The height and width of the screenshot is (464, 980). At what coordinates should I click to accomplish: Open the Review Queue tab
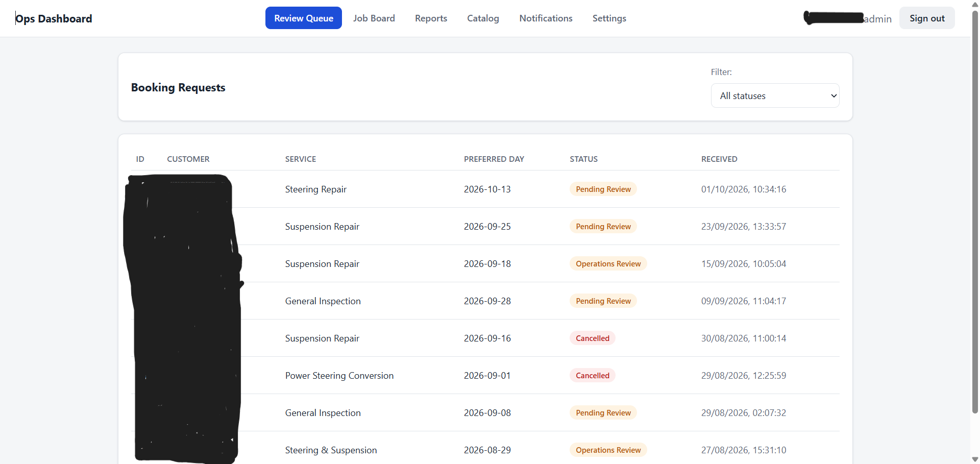304,18
